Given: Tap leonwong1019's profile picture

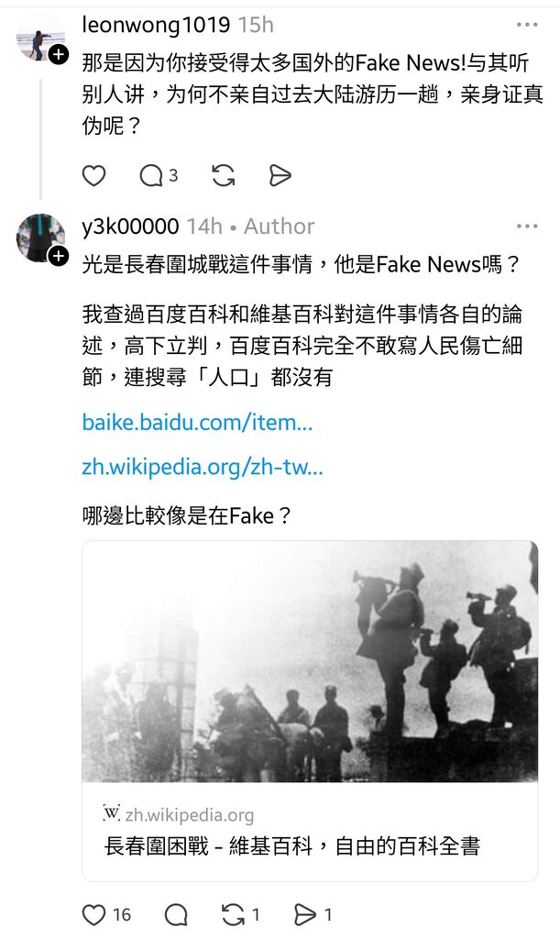Looking at the screenshot, I should pyautogui.click(x=39, y=38).
